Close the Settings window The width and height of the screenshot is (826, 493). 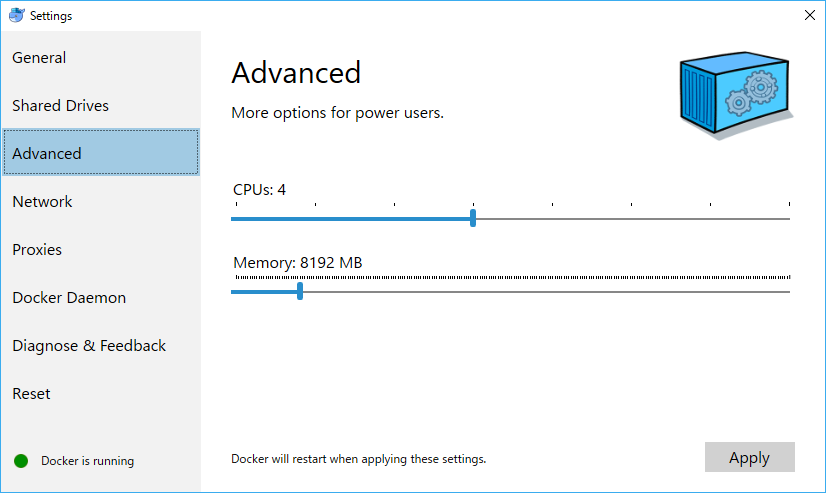coord(810,15)
